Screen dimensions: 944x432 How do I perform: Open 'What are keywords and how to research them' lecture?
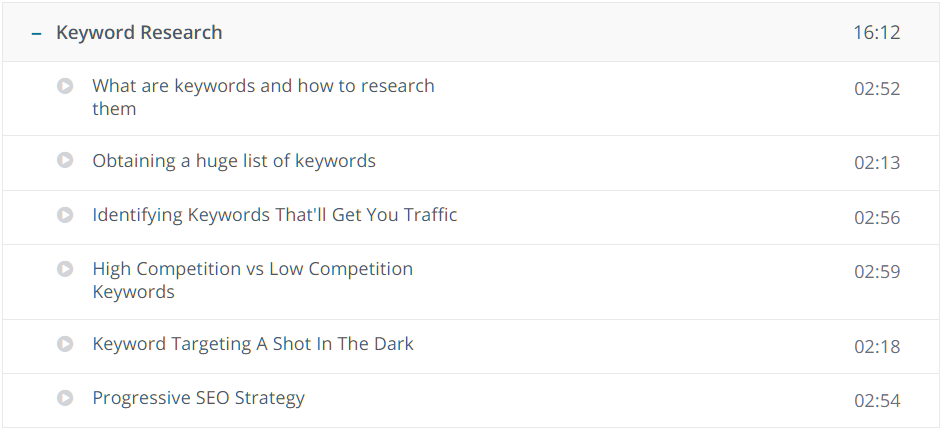[263, 97]
